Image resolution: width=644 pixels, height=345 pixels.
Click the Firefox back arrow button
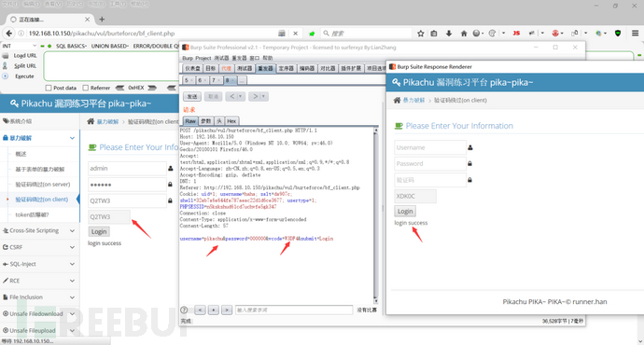[x=9, y=34]
